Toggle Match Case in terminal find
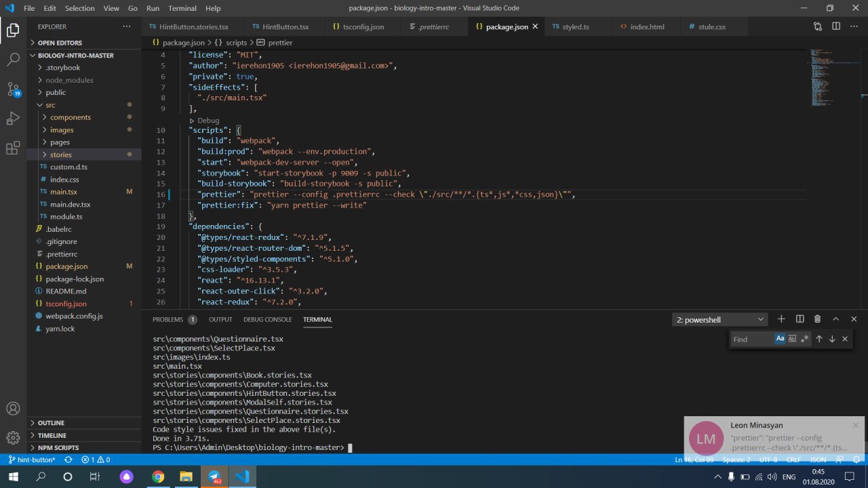Image resolution: width=868 pixels, height=488 pixels. click(780, 339)
